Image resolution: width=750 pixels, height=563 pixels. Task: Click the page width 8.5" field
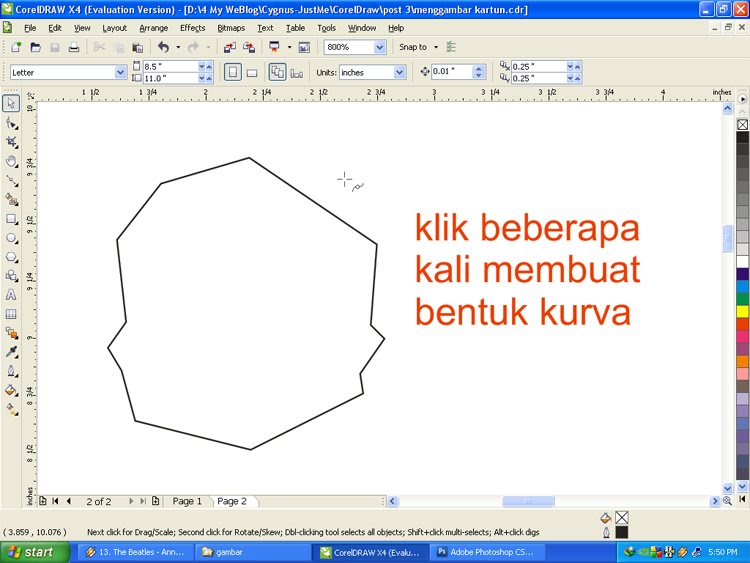pyautogui.click(x=171, y=66)
